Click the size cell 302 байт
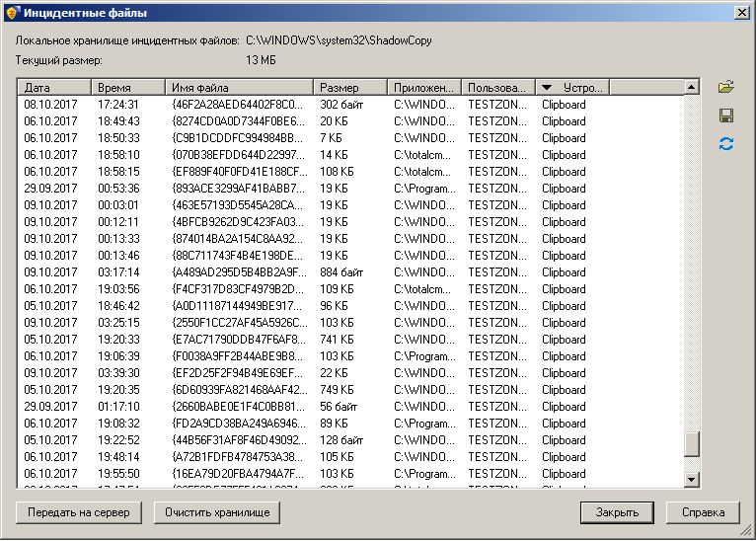Viewport: 756px width, 541px height. point(341,105)
